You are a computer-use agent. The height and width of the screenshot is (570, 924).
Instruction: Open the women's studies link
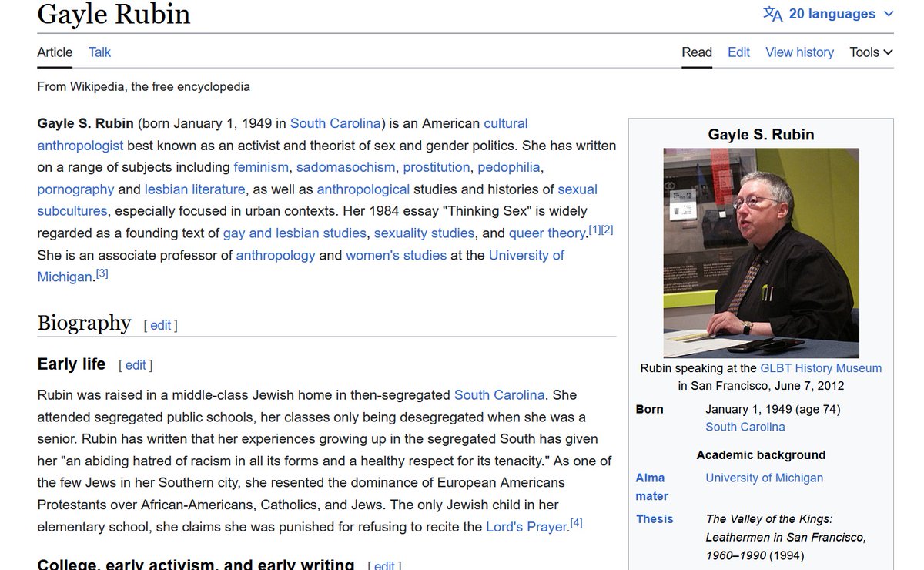point(396,255)
